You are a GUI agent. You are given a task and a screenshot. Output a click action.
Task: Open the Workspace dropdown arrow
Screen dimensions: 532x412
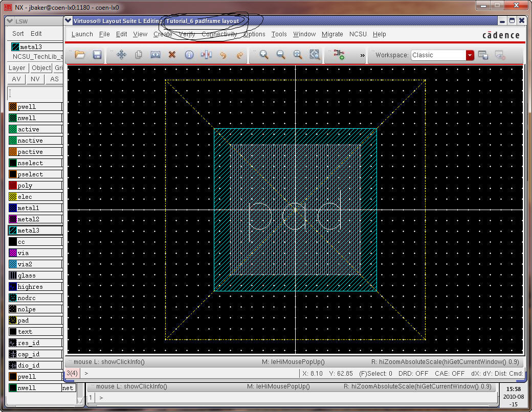pyautogui.click(x=470, y=55)
